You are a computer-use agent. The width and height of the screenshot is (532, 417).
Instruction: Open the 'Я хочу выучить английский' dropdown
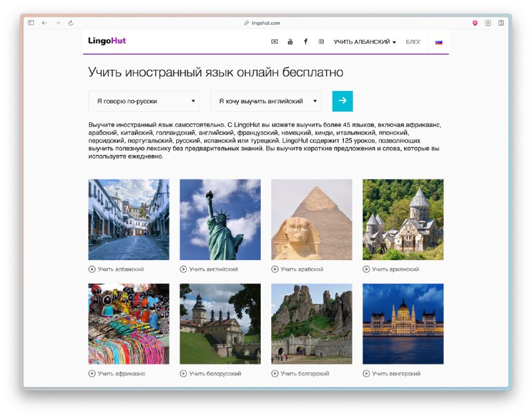(265, 101)
